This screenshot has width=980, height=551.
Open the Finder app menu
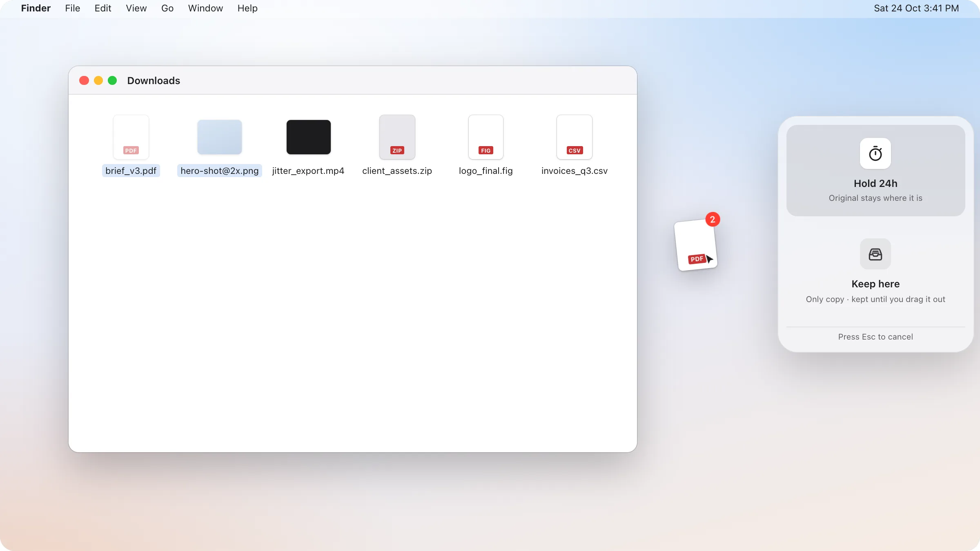[36, 8]
